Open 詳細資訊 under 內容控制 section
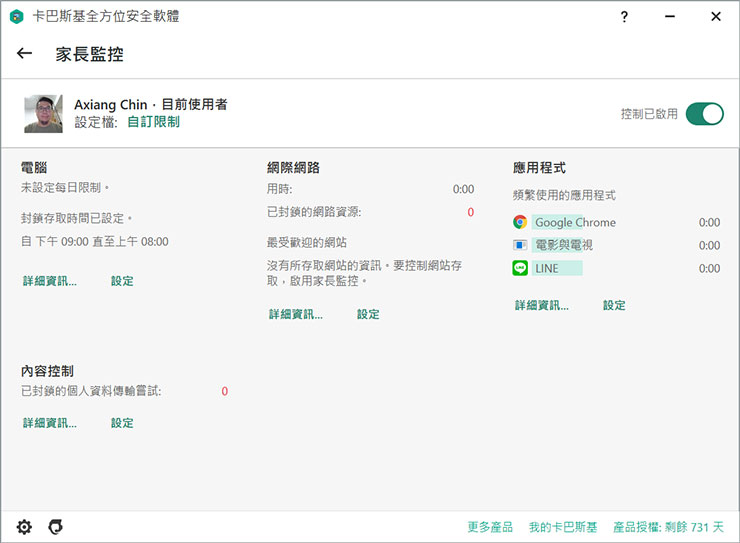 (x=50, y=423)
